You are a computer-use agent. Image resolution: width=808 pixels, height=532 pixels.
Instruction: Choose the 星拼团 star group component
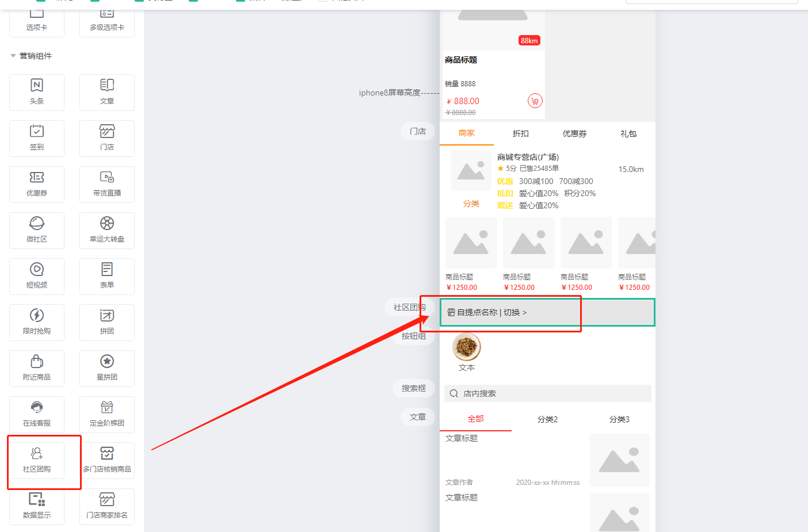[x=107, y=368]
